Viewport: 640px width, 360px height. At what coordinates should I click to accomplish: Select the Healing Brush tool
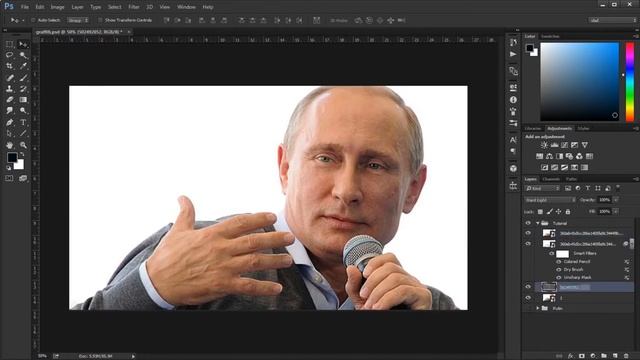tap(9, 78)
